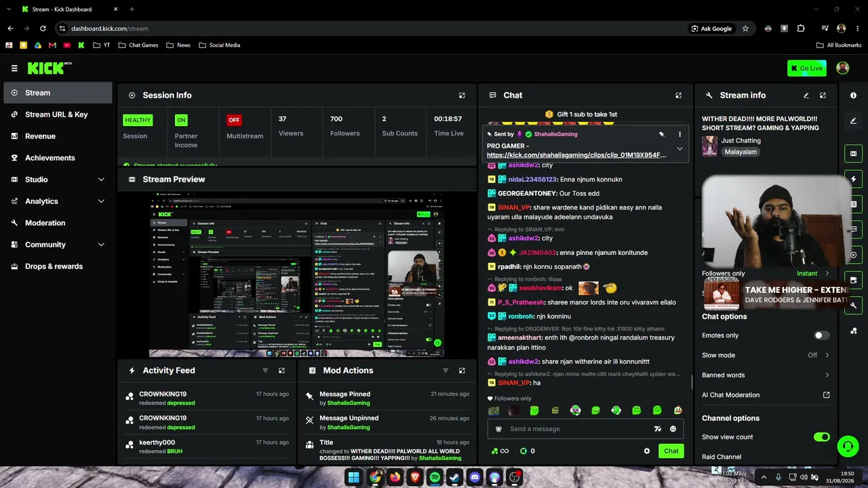Open Slow mode options
The width and height of the screenshot is (868, 488).
766,355
